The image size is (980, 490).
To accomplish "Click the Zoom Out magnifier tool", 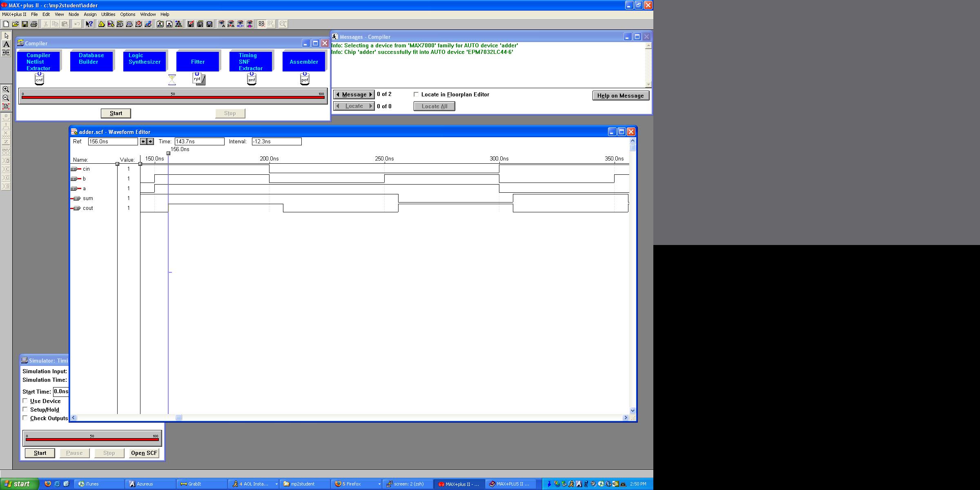I will [x=6, y=98].
